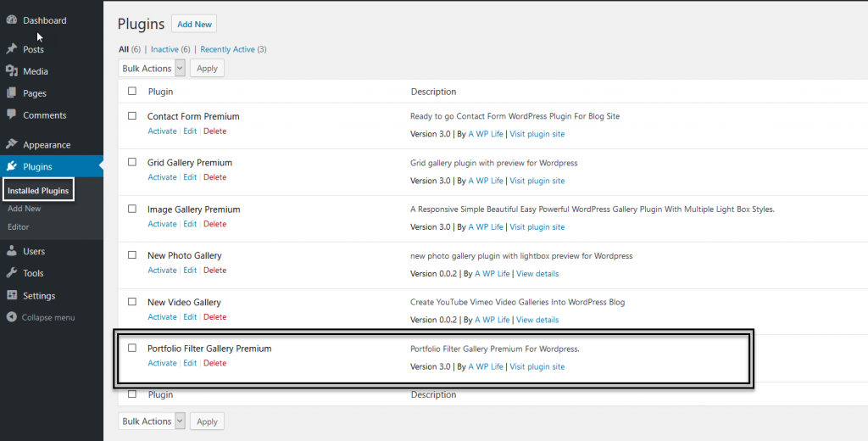868x441 pixels.
Task: Open the Add New submenu item
Action: [24, 209]
